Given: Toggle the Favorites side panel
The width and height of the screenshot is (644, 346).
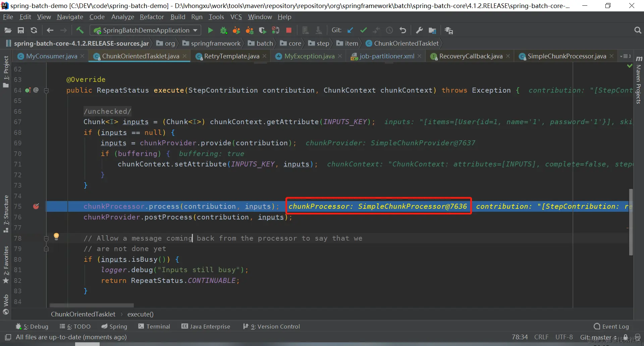Looking at the screenshot, I should pos(6,265).
